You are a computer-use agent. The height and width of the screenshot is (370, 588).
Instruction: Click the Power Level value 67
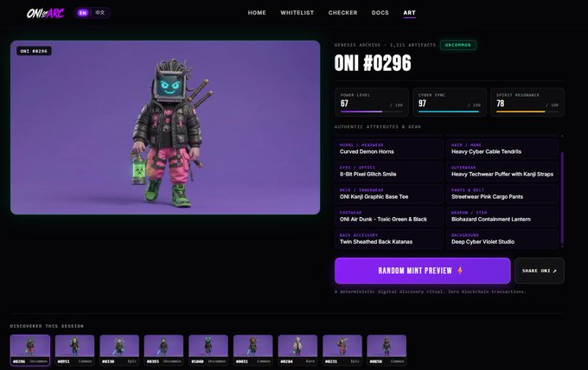(344, 104)
